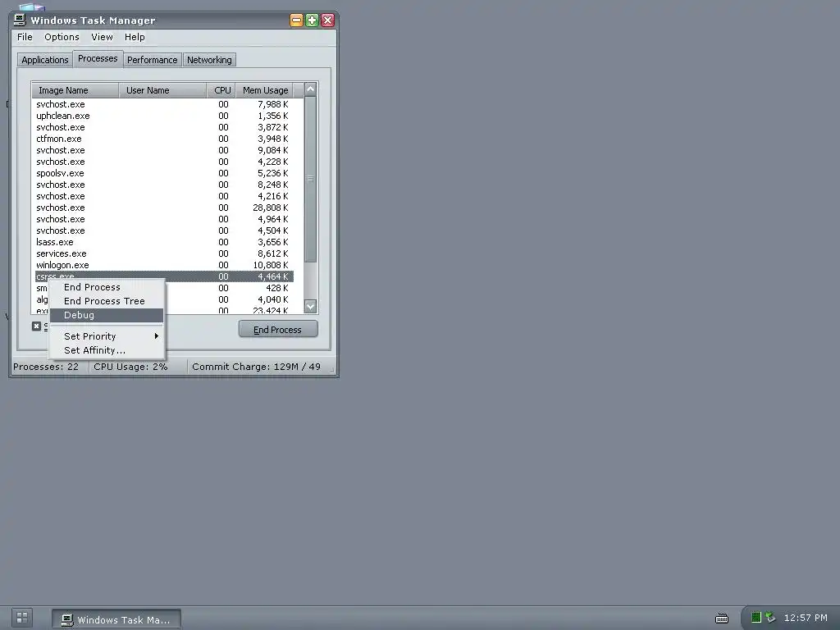Click Processes: 22 in status bar
The image size is (840, 630).
pyautogui.click(x=46, y=367)
